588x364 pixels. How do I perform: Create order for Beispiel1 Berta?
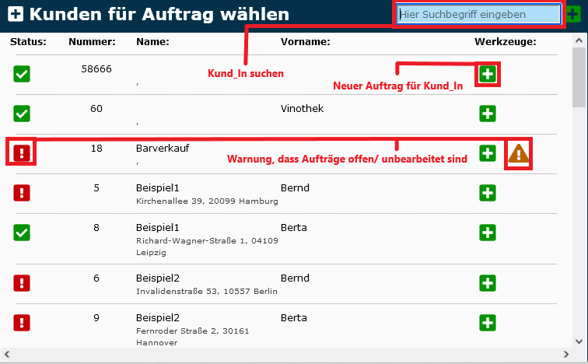(x=487, y=232)
